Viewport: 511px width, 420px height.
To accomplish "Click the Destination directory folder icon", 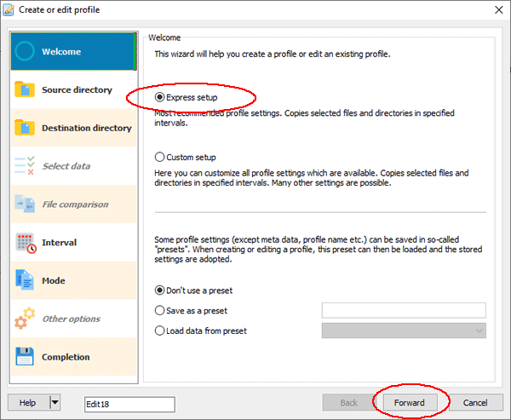I will 26,129.
